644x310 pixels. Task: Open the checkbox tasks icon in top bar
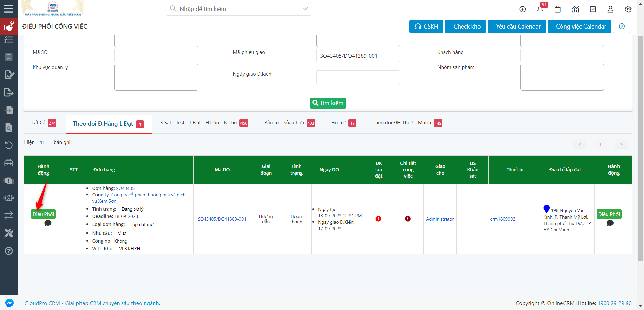click(x=593, y=9)
